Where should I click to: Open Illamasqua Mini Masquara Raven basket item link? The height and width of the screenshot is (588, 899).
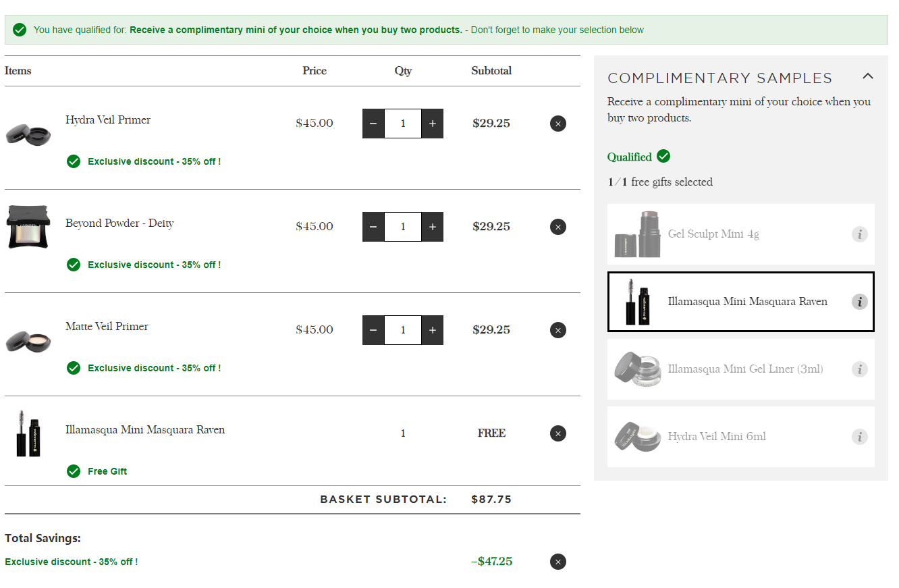tap(145, 430)
